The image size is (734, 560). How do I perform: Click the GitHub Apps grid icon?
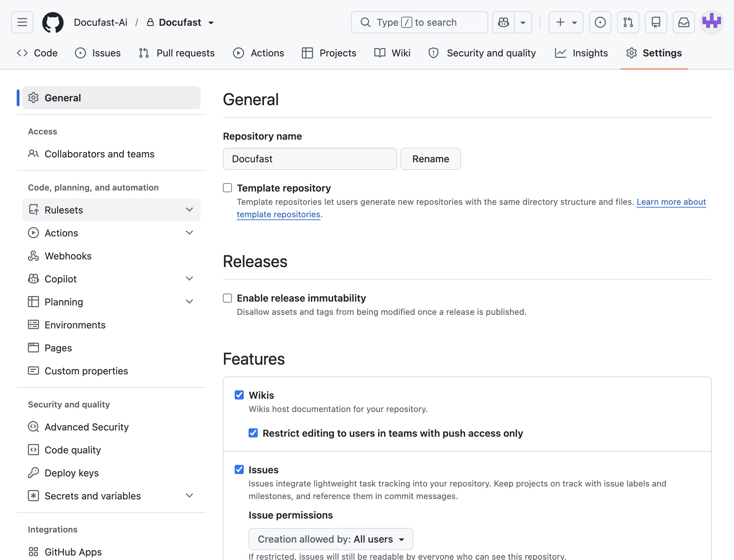click(33, 552)
